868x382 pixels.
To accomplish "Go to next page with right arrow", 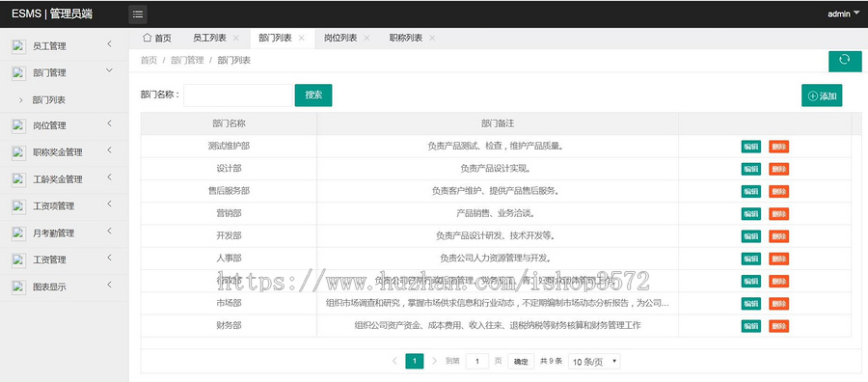I will [435, 361].
